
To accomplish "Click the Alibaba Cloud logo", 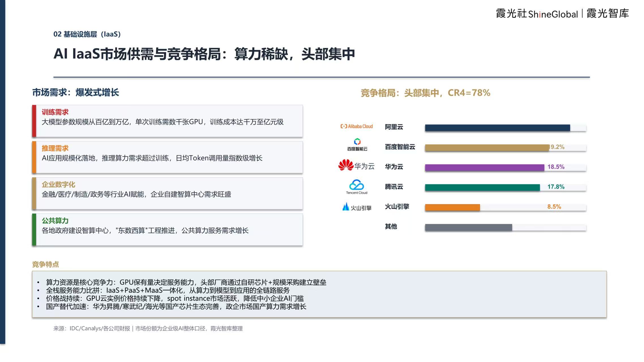I will click(x=356, y=126).
